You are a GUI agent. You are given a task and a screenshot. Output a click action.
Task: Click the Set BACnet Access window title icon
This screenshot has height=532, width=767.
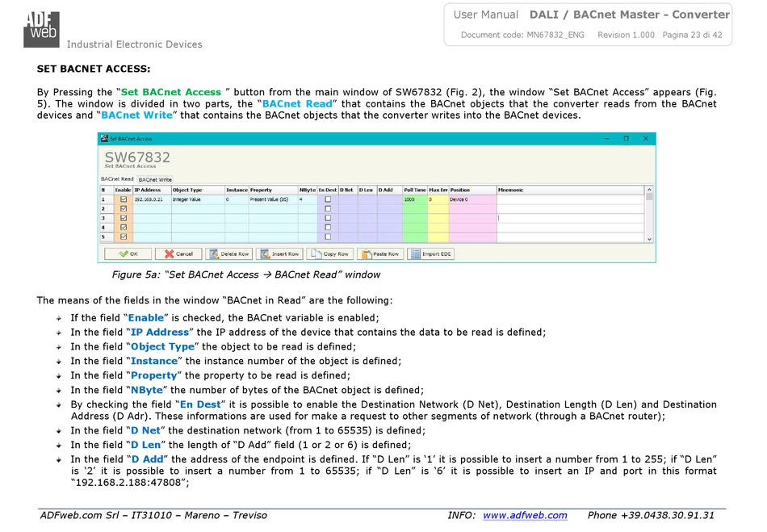coord(104,139)
